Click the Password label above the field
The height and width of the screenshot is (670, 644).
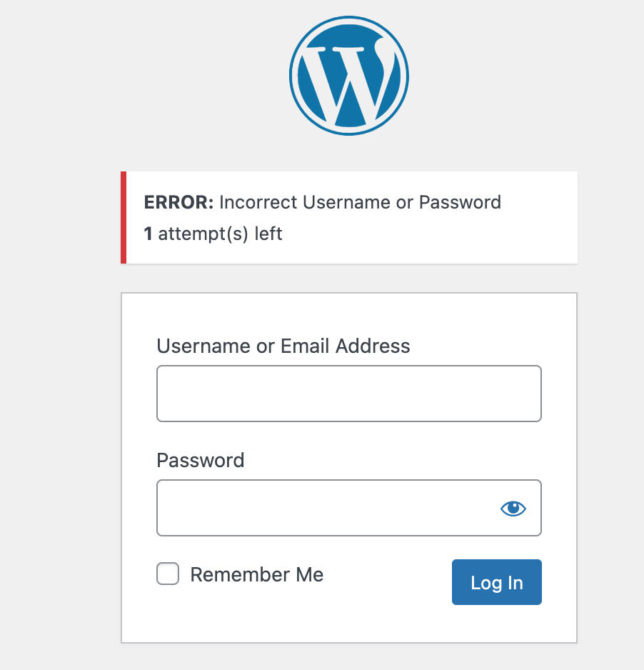click(201, 460)
